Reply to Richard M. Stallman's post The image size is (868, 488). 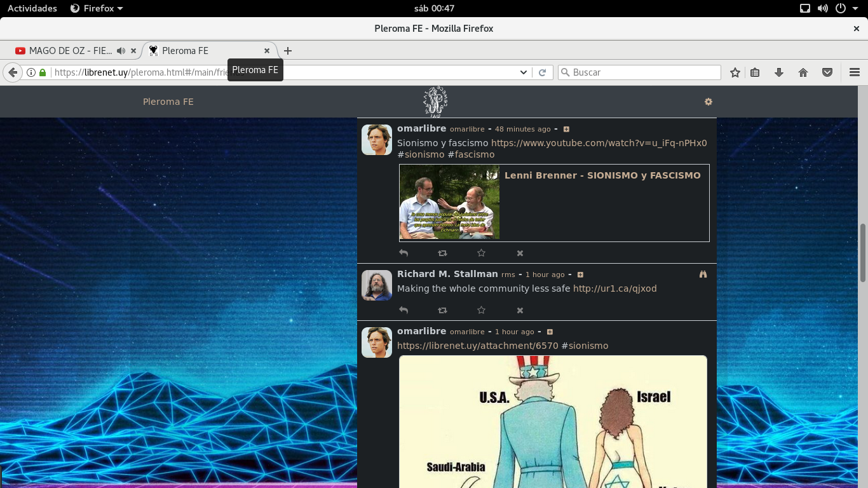pyautogui.click(x=403, y=310)
